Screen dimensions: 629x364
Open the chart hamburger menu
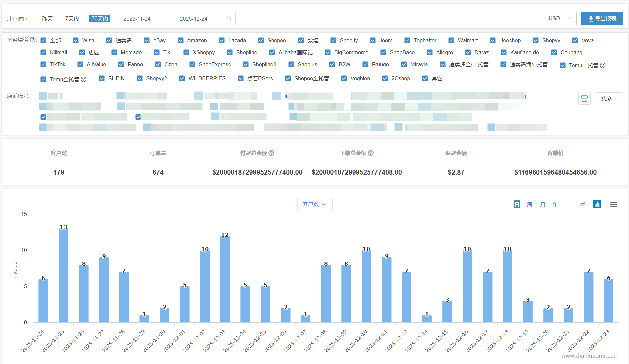[613, 204]
